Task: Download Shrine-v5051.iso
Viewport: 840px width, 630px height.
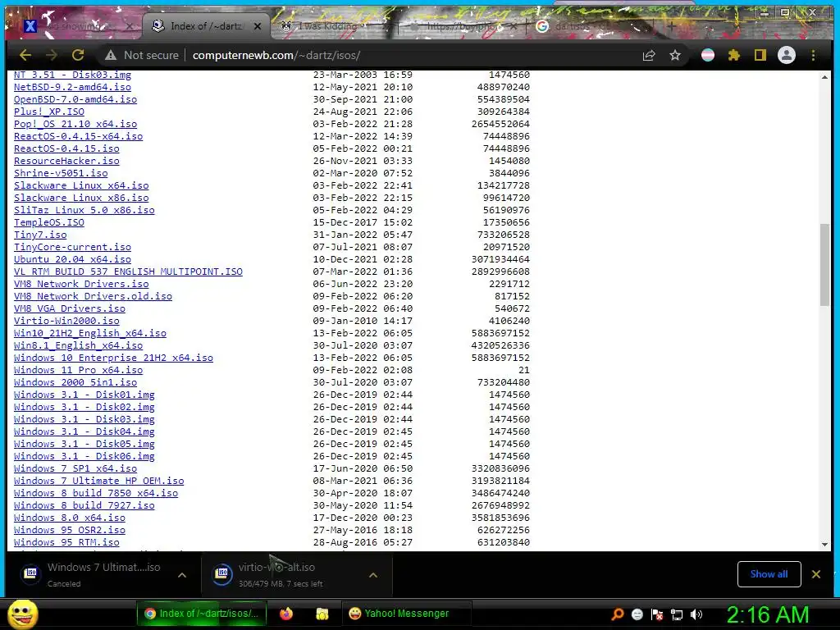Action: 61,173
